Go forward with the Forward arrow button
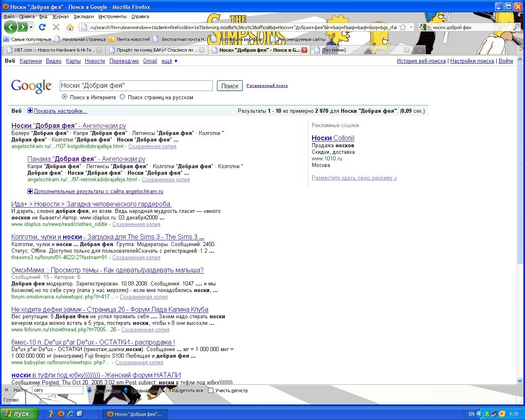This screenshot has height=420, width=525. 23,27
